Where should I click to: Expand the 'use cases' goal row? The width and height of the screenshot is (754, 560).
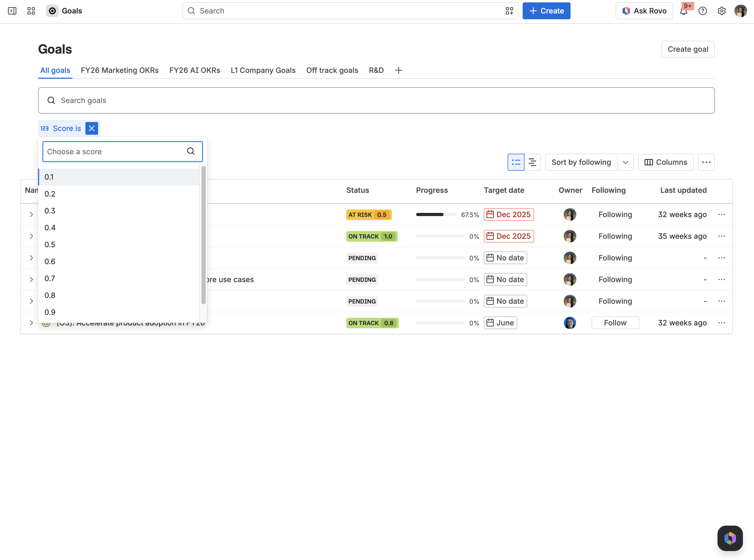tap(31, 280)
